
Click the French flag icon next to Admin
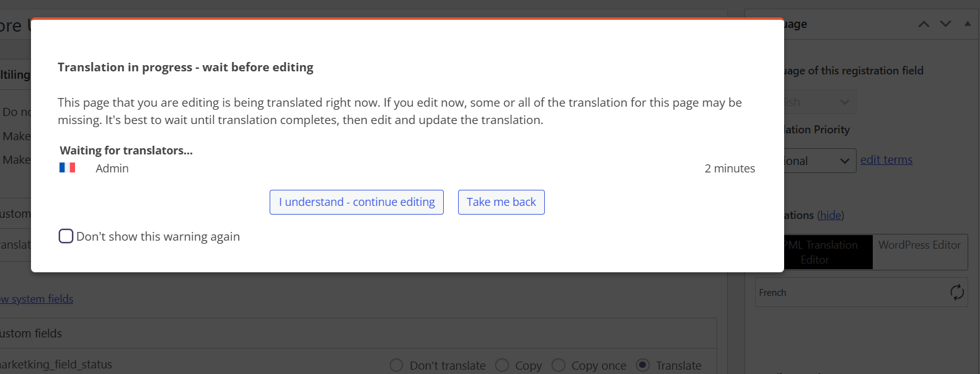(x=67, y=167)
